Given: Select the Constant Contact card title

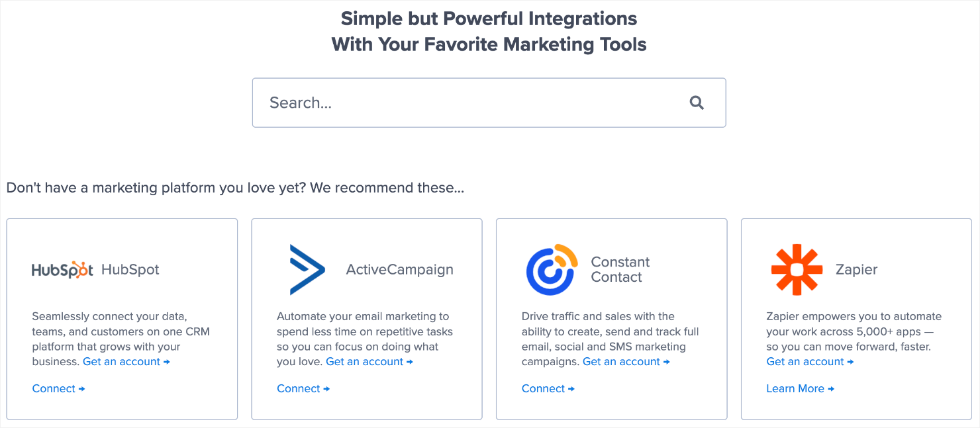Looking at the screenshot, I should [x=620, y=270].
